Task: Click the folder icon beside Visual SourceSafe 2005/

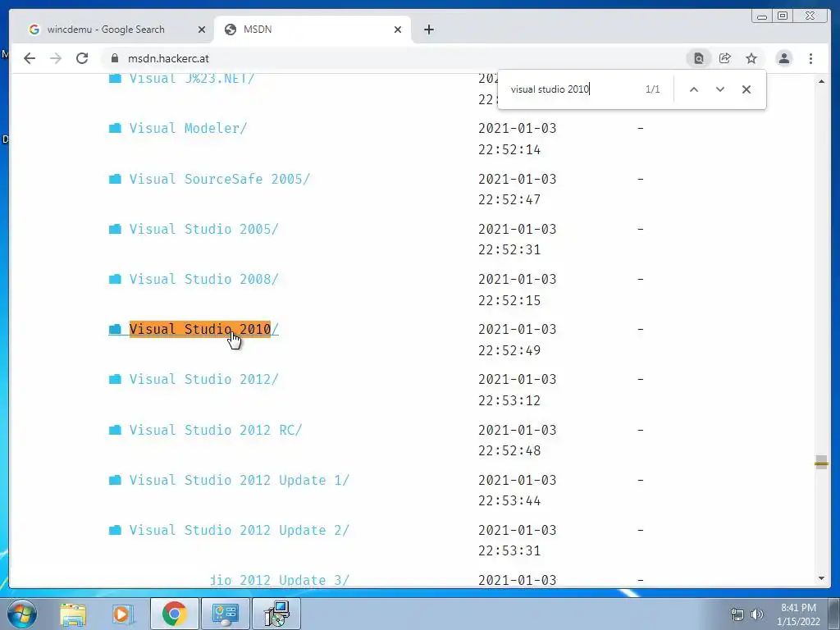Action: point(115,178)
